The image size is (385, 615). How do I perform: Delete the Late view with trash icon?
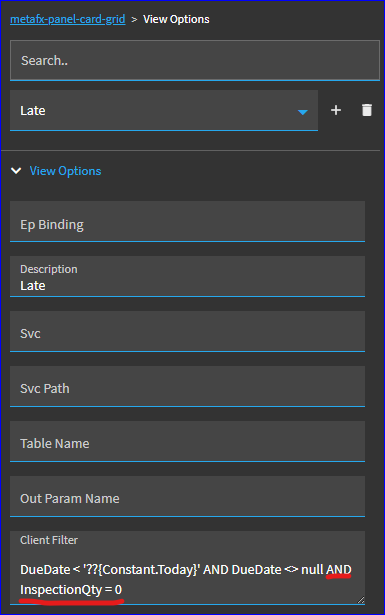[367, 110]
